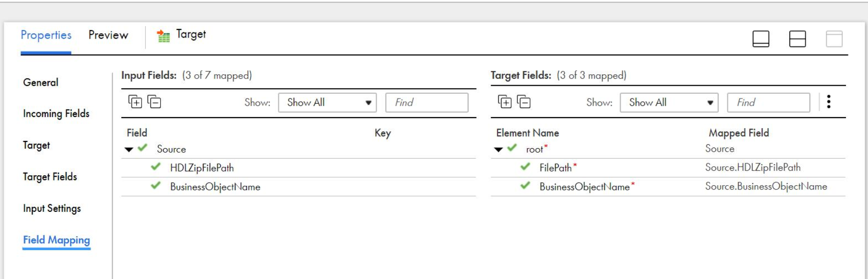Open Target Fields kebab options menu
Viewport: 868px width, 279px height.
[828, 101]
